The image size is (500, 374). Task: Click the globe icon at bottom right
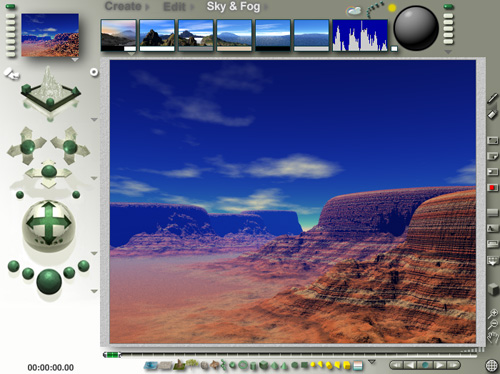[x=491, y=365]
